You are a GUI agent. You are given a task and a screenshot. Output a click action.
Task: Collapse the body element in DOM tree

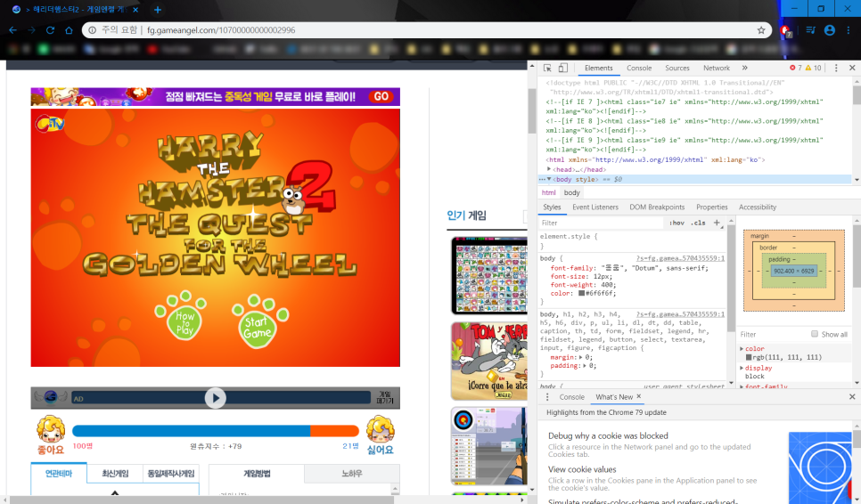(x=549, y=179)
